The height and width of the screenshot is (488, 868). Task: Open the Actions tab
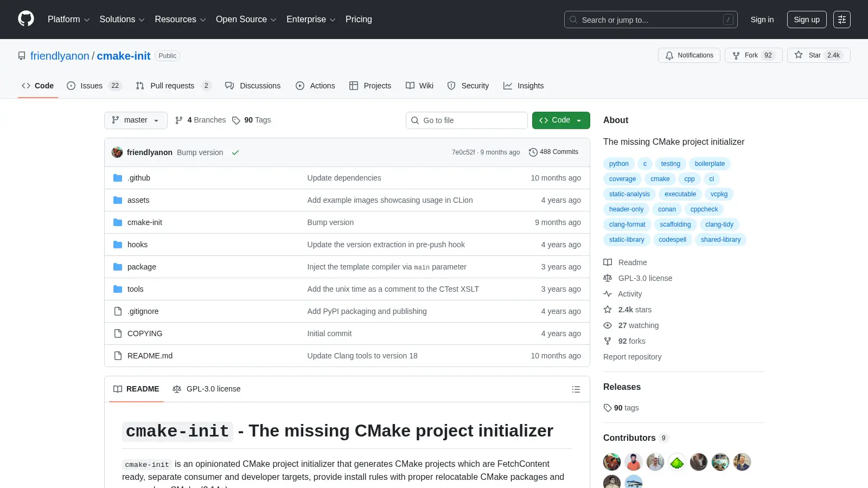[x=315, y=86]
